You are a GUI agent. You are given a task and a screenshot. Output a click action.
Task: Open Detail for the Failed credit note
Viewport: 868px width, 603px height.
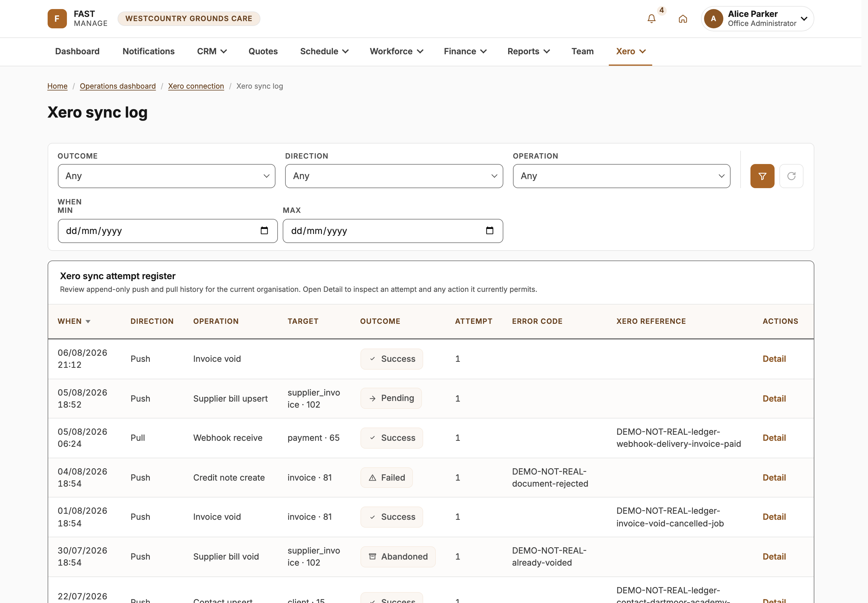(774, 478)
